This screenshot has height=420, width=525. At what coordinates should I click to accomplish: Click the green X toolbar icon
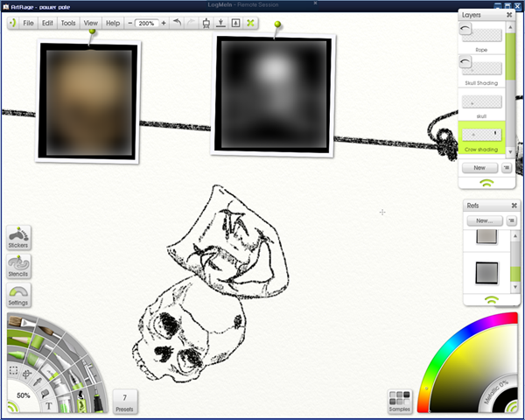pos(250,23)
